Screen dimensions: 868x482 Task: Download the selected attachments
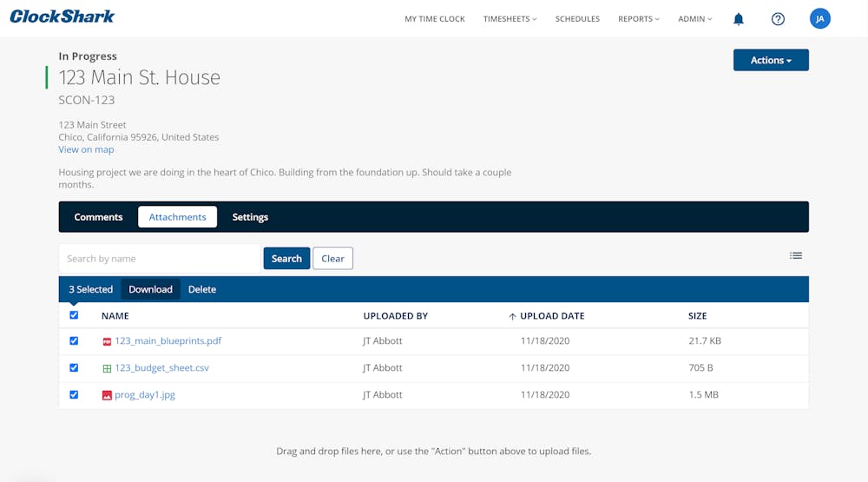[150, 289]
